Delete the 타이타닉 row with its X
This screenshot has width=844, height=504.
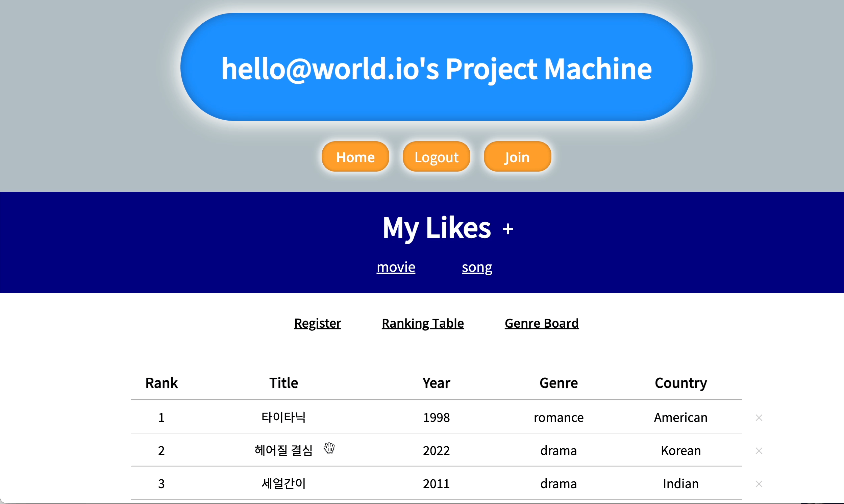coord(759,418)
